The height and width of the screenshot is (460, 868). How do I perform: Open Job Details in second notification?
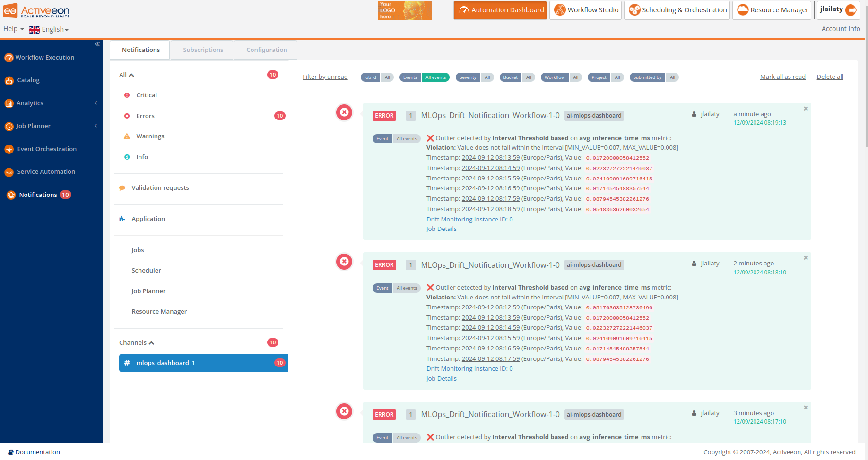(441, 379)
